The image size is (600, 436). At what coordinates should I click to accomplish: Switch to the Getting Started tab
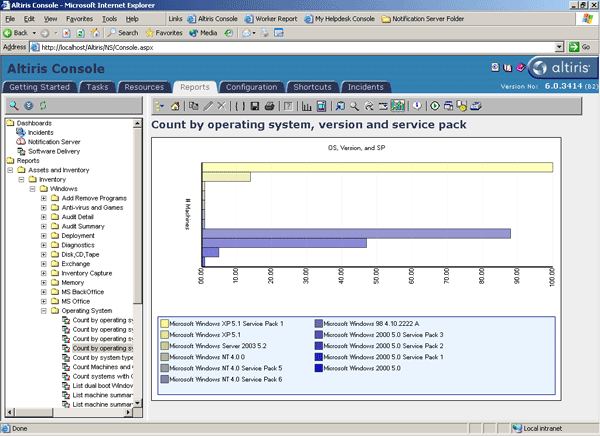pos(39,87)
